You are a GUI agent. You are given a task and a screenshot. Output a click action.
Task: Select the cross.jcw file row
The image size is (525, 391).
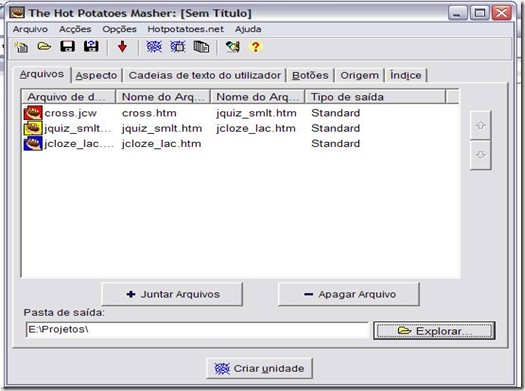click(x=240, y=113)
